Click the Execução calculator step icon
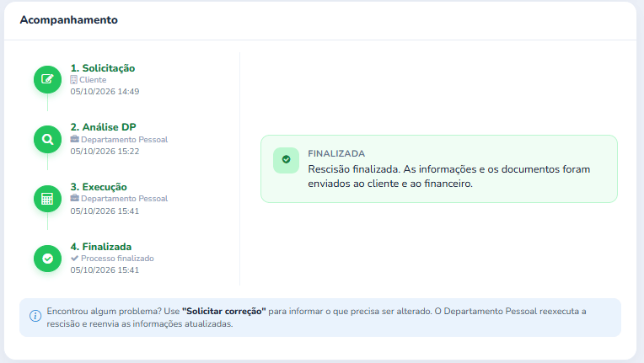 tap(48, 199)
